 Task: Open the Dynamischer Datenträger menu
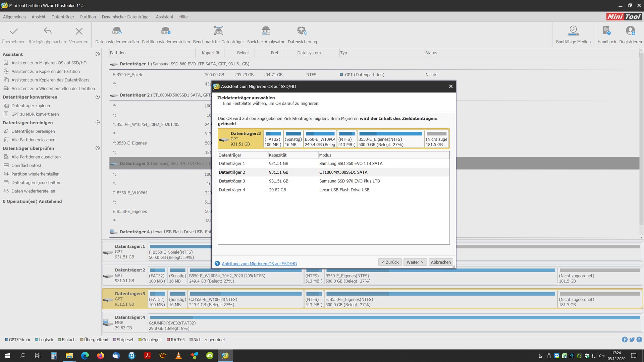point(126,17)
